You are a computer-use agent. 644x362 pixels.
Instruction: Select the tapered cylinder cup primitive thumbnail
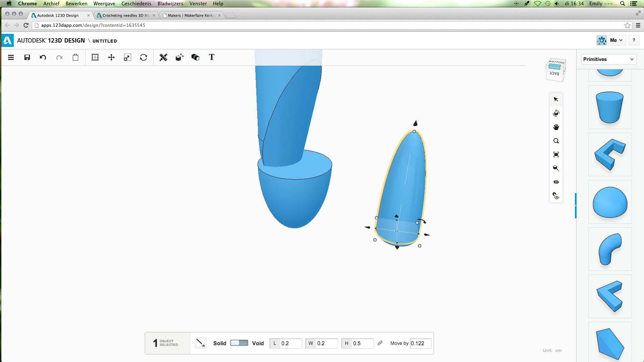click(x=610, y=107)
